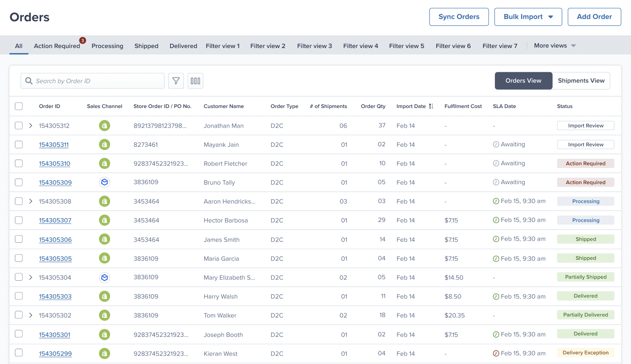Toggle the select-all checkbox in the header
The image size is (631, 364).
coord(19,106)
